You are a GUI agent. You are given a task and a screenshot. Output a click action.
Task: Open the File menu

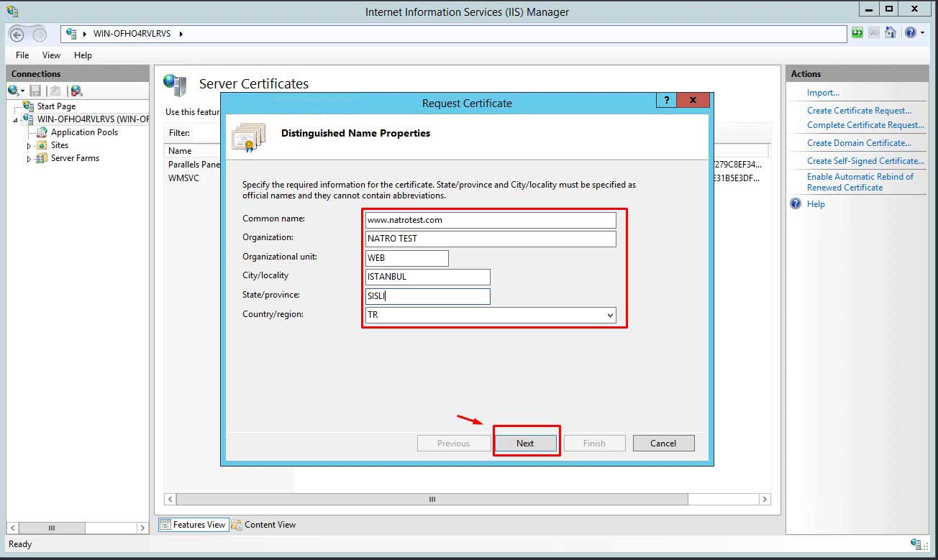[22, 55]
